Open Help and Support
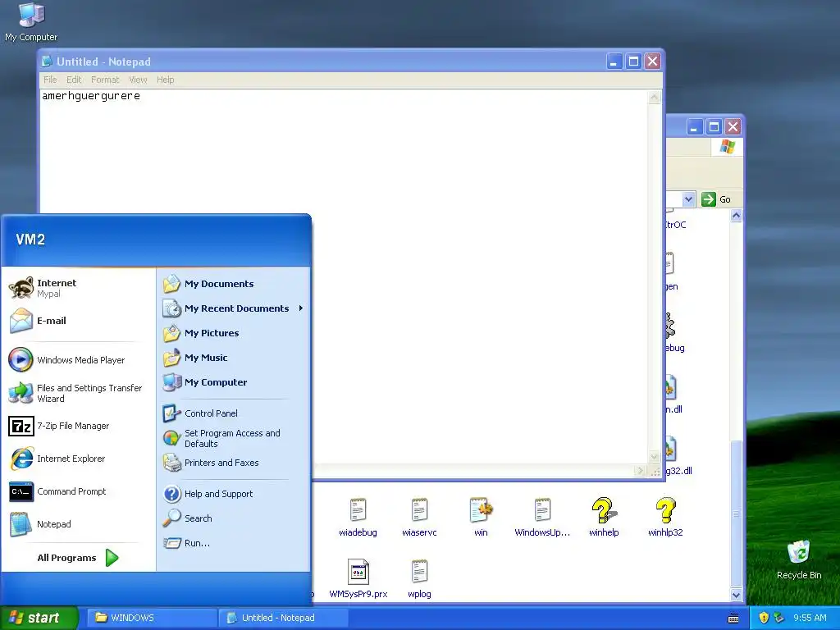This screenshot has height=630, width=840. [x=233, y=494]
